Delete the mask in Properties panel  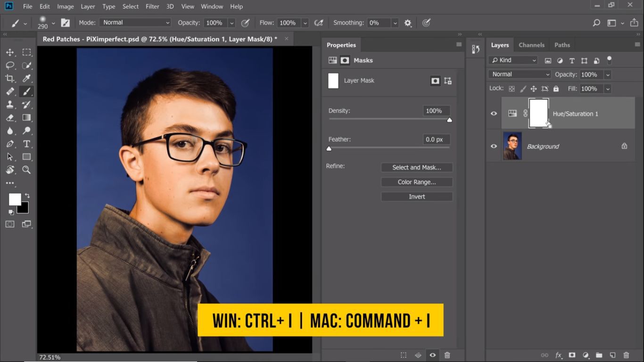pos(447,355)
